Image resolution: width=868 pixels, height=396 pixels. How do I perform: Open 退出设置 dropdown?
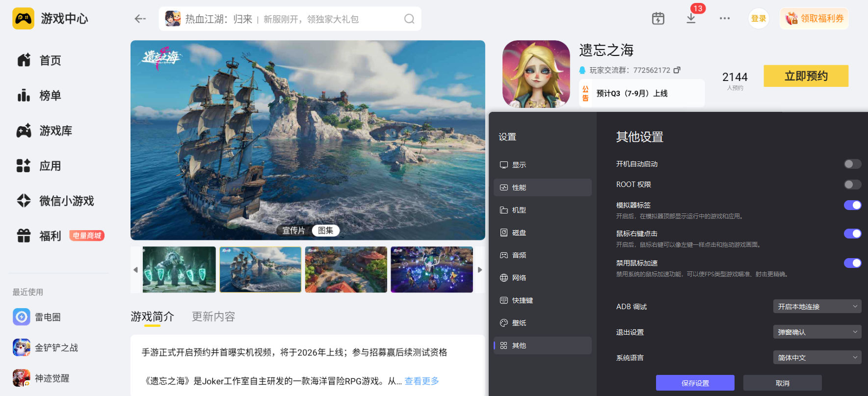pos(817,332)
